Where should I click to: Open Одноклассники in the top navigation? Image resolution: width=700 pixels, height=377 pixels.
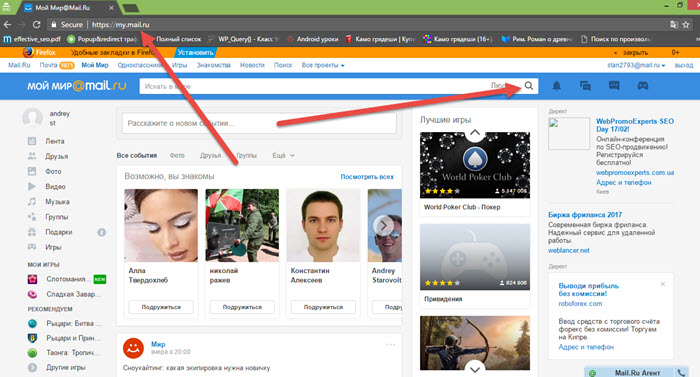(140, 65)
